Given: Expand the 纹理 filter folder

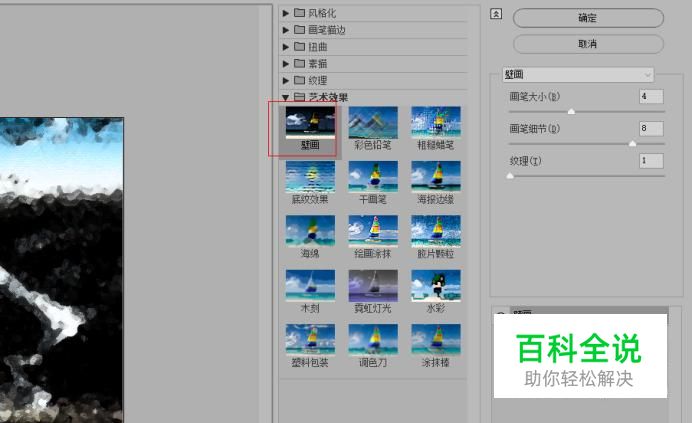Looking at the screenshot, I should coord(286,80).
